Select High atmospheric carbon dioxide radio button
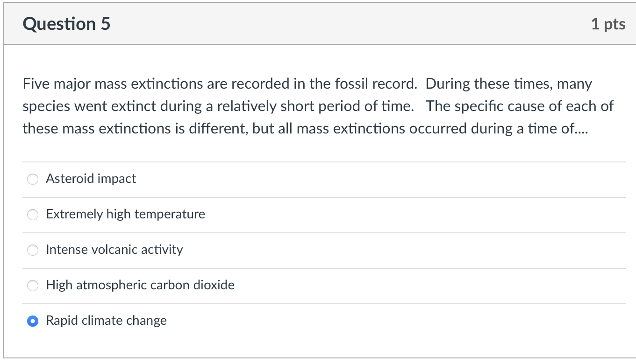The height and width of the screenshot is (364, 636). click(x=33, y=286)
